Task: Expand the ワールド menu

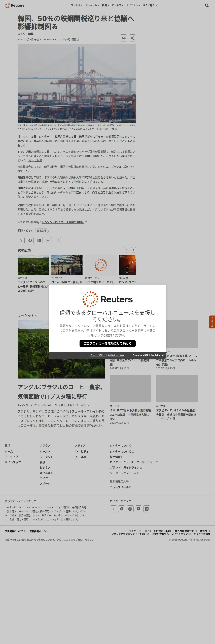Action: (x=77, y=5)
